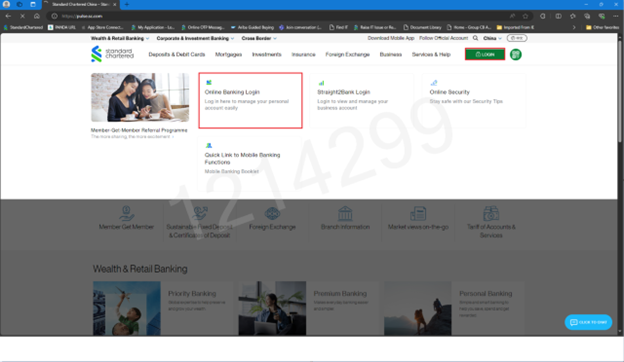The height and width of the screenshot is (362, 624).
Task: Open the Workspaces icon in title bar
Action: pyautogui.click(x=20, y=4)
